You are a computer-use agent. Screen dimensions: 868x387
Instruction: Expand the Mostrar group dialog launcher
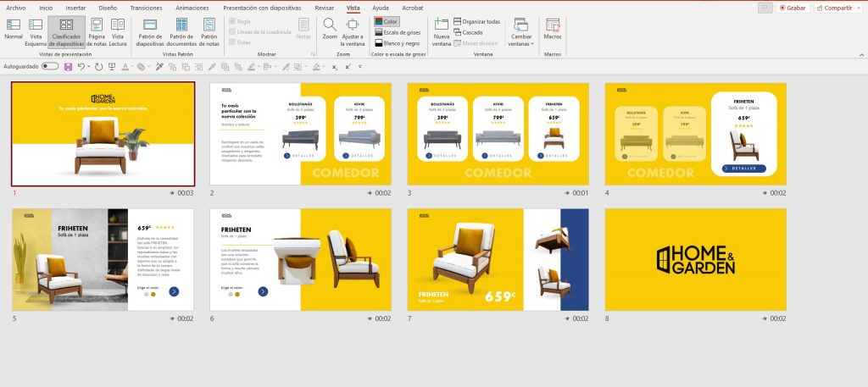pos(312,53)
